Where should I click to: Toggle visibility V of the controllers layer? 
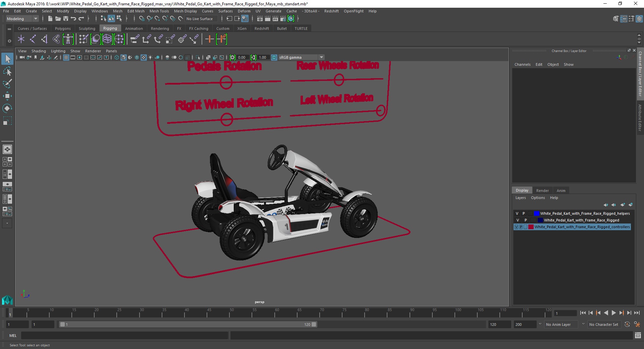tap(516, 227)
